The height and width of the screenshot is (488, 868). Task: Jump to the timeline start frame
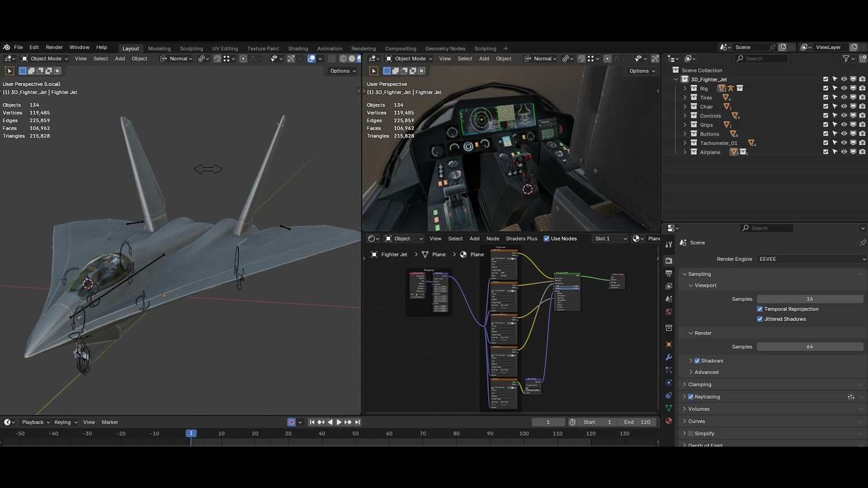coord(312,422)
